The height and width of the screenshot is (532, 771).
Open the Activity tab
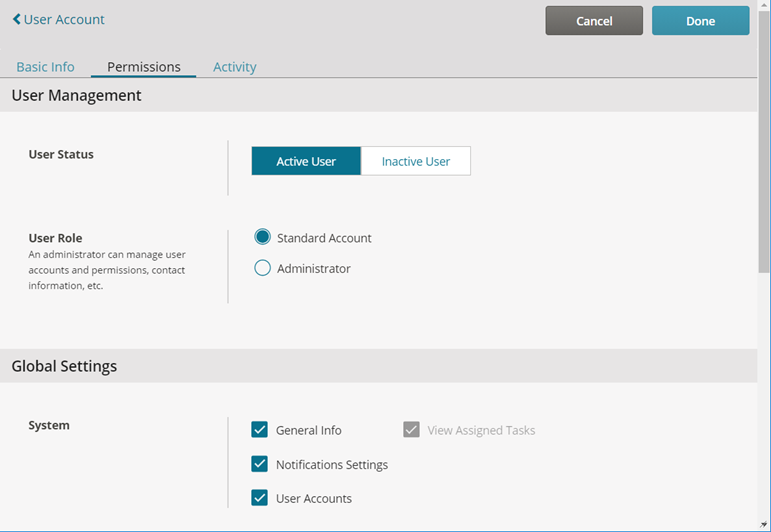pos(235,67)
